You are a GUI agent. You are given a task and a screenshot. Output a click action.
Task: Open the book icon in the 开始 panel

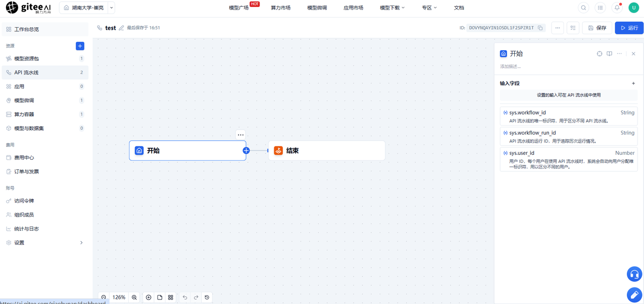tap(609, 54)
